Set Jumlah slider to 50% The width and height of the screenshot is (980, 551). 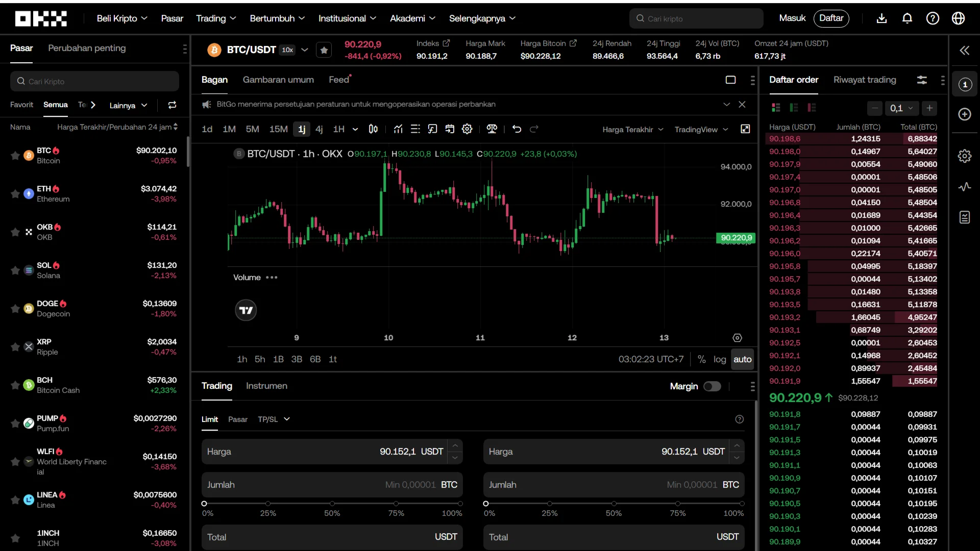coord(332,504)
